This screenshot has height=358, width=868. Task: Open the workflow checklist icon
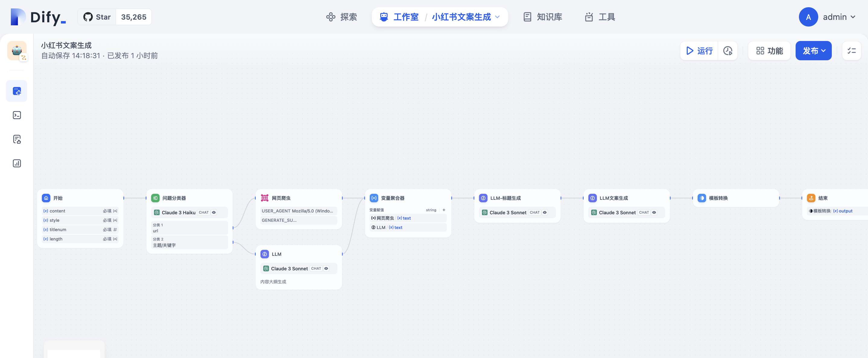coord(851,51)
